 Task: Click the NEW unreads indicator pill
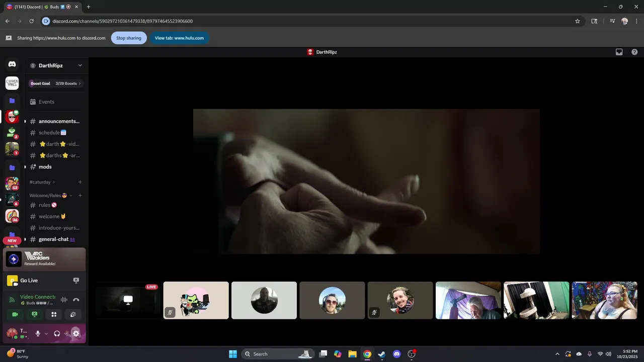(12, 241)
